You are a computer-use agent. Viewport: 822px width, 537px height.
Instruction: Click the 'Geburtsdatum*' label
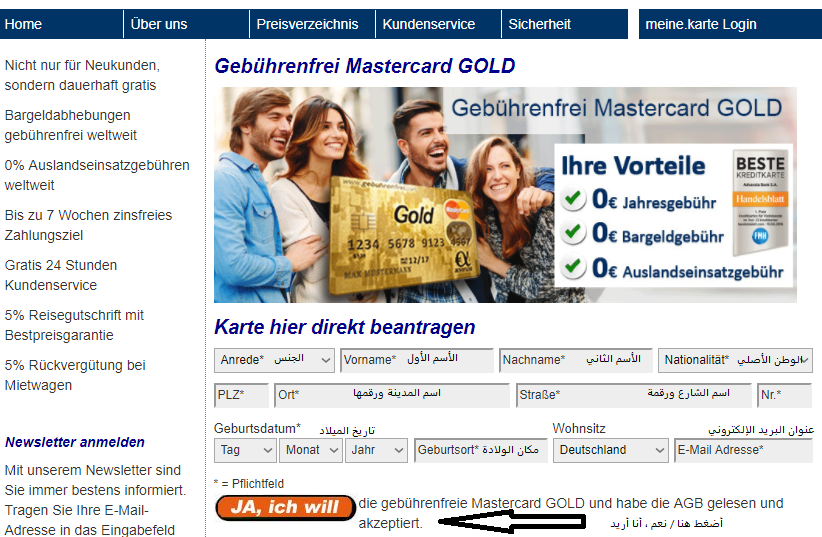coord(257,428)
